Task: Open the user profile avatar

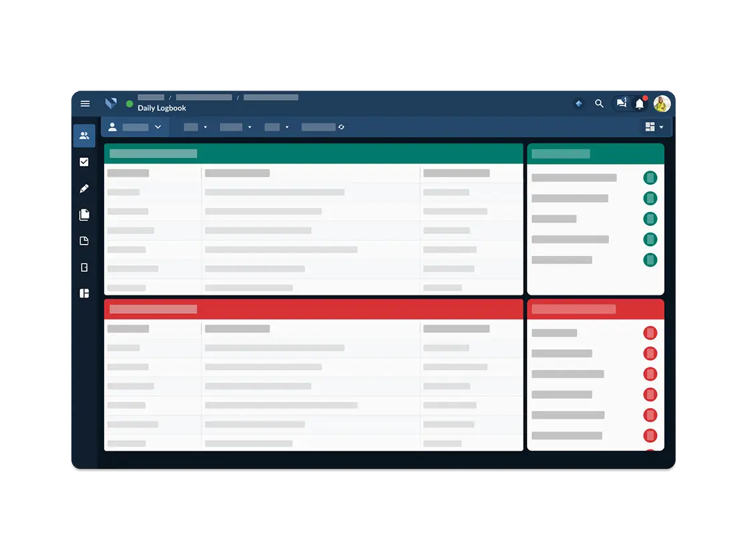Action: (x=662, y=103)
